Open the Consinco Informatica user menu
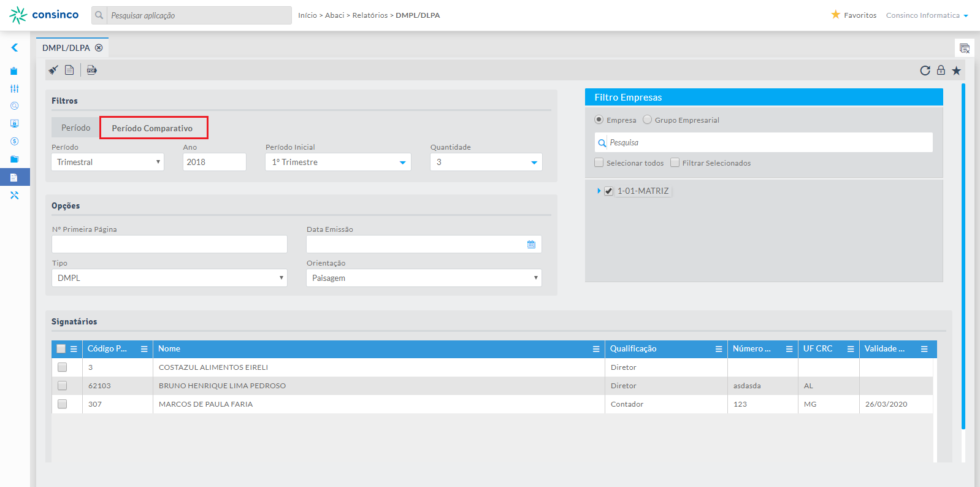 point(927,15)
